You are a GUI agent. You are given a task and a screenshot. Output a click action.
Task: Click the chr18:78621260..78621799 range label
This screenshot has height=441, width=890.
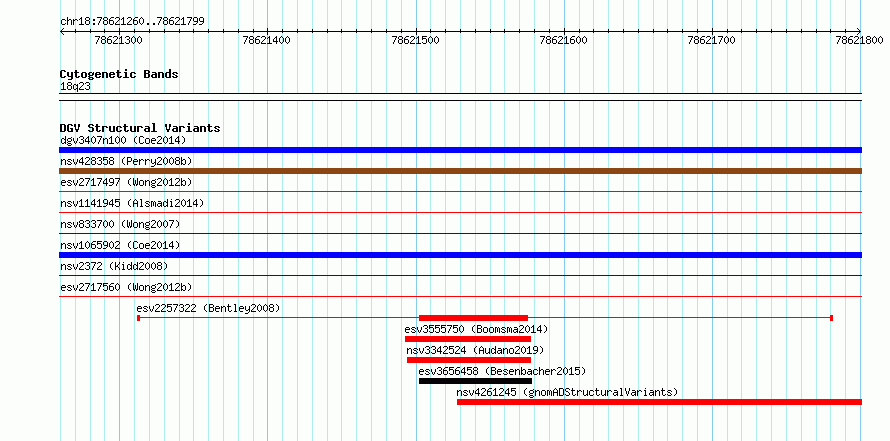(132, 22)
